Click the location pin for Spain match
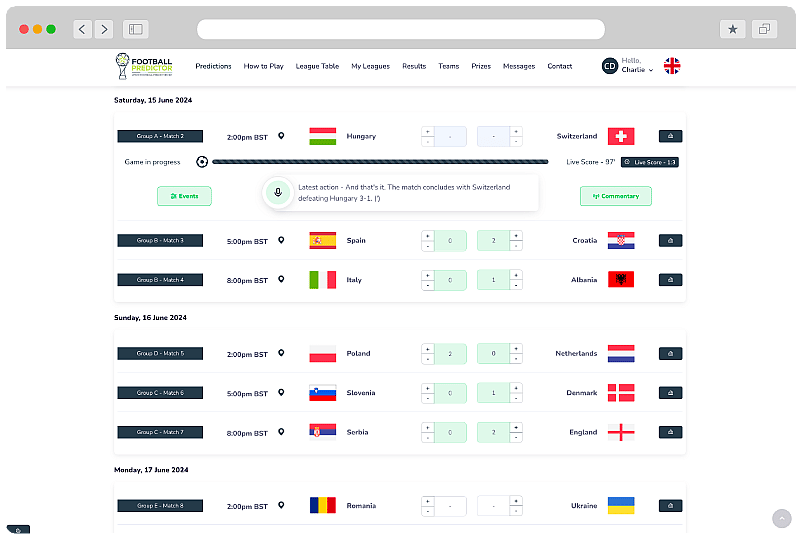The image size is (800, 543). point(281,240)
